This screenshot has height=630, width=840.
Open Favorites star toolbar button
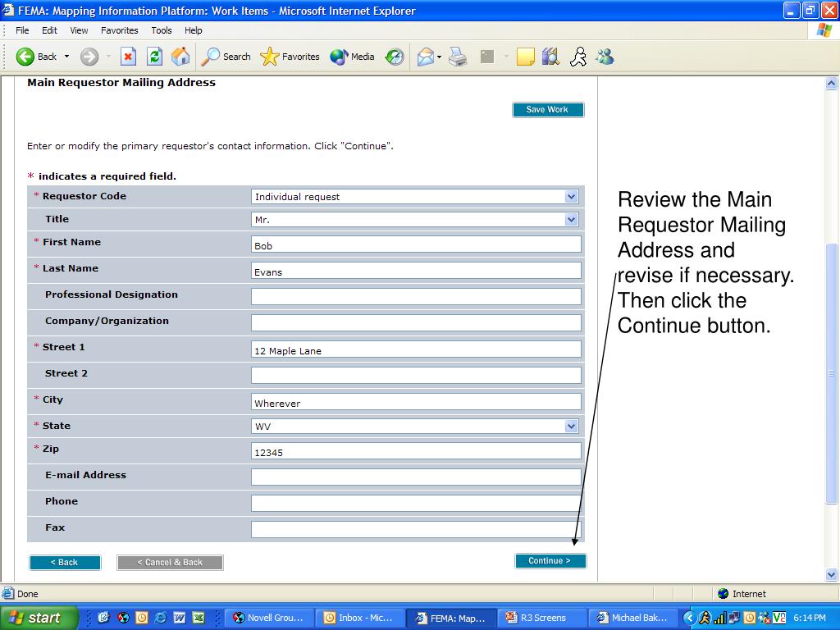point(290,57)
